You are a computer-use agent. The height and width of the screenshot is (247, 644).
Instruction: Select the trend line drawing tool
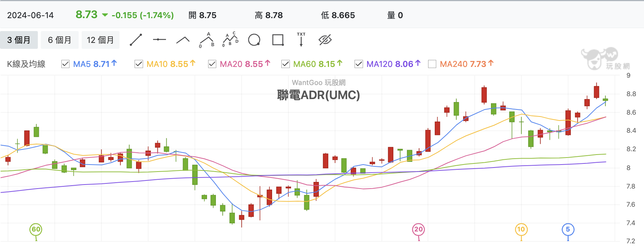136,40
